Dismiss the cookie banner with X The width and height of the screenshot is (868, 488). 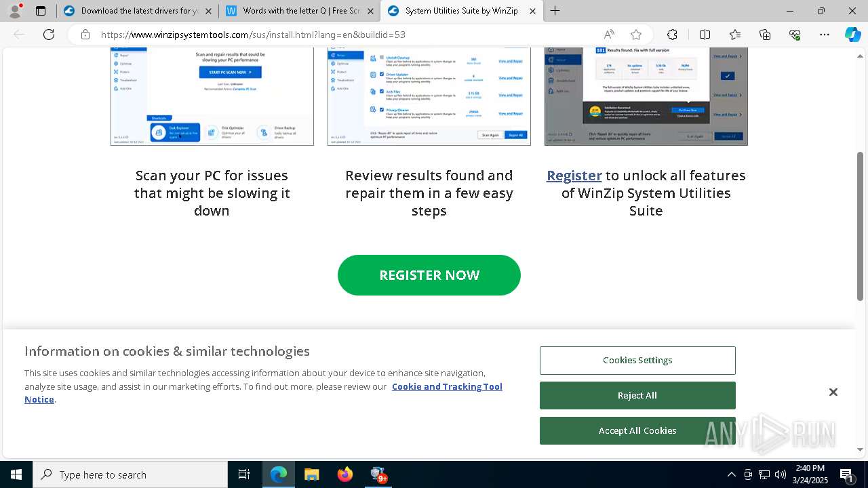[x=833, y=392]
